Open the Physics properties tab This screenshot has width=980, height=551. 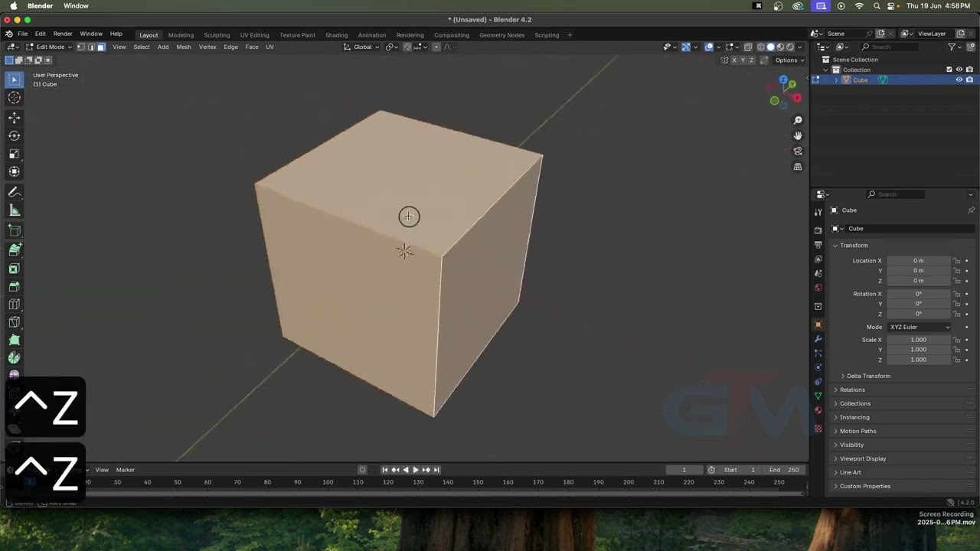[x=818, y=367]
